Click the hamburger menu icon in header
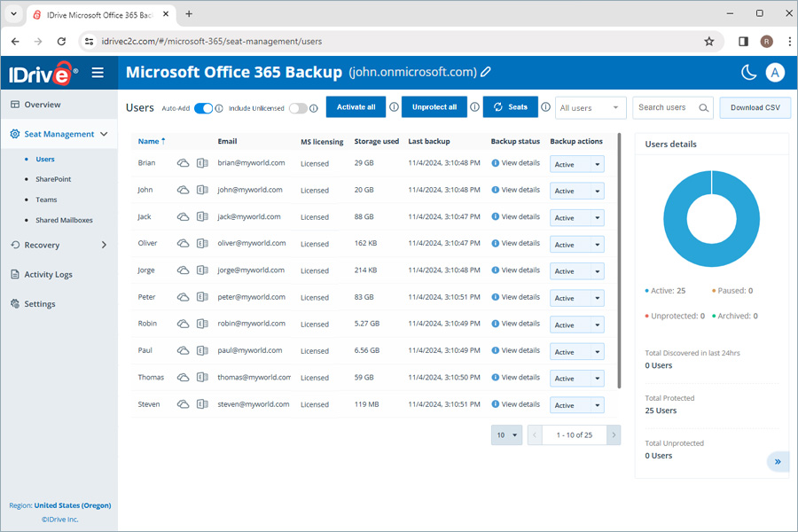798x532 pixels. pos(98,73)
